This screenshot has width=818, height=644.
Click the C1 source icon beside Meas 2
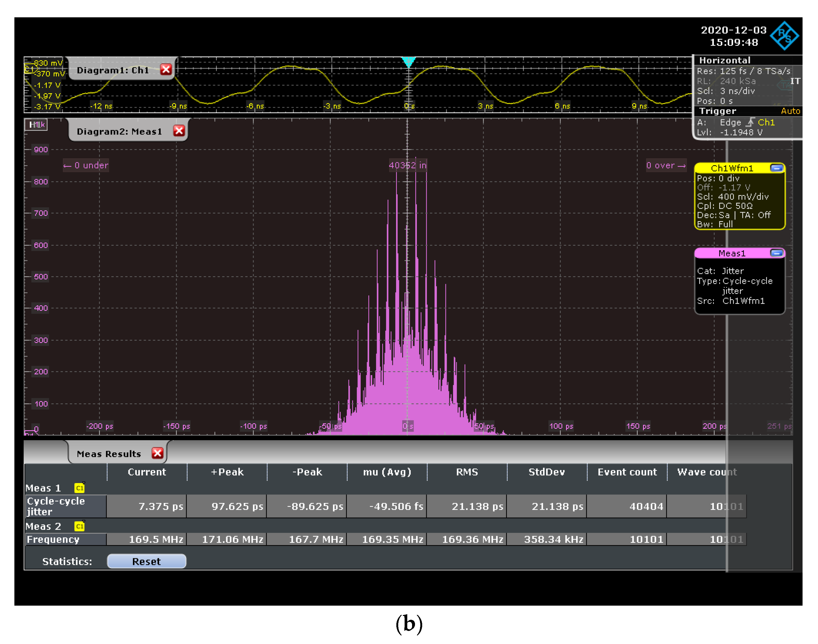80,526
